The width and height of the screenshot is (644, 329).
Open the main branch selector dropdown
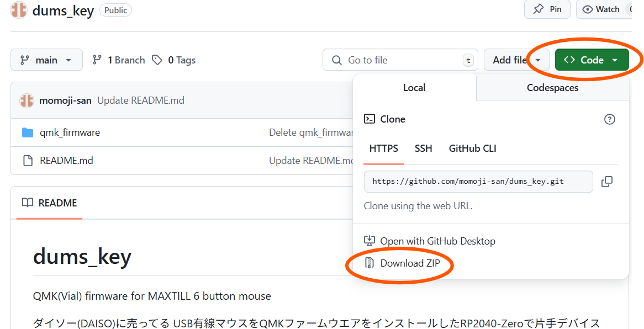tap(46, 60)
